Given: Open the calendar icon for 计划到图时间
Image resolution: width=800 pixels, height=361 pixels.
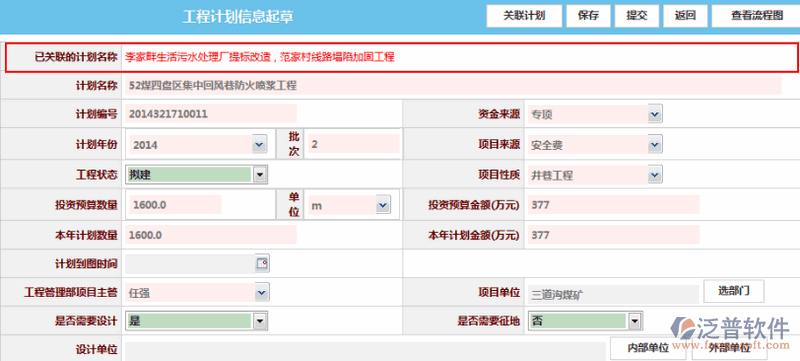Looking at the screenshot, I should point(262,263).
